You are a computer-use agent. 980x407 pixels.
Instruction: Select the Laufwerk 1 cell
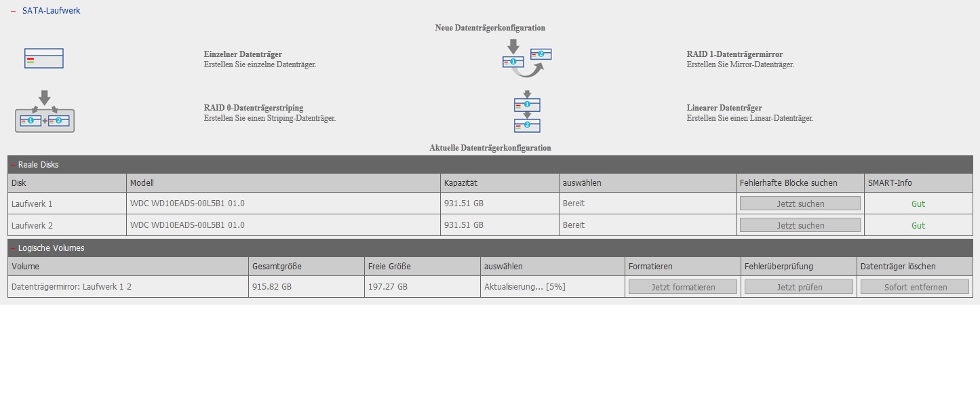click(67, 203)
